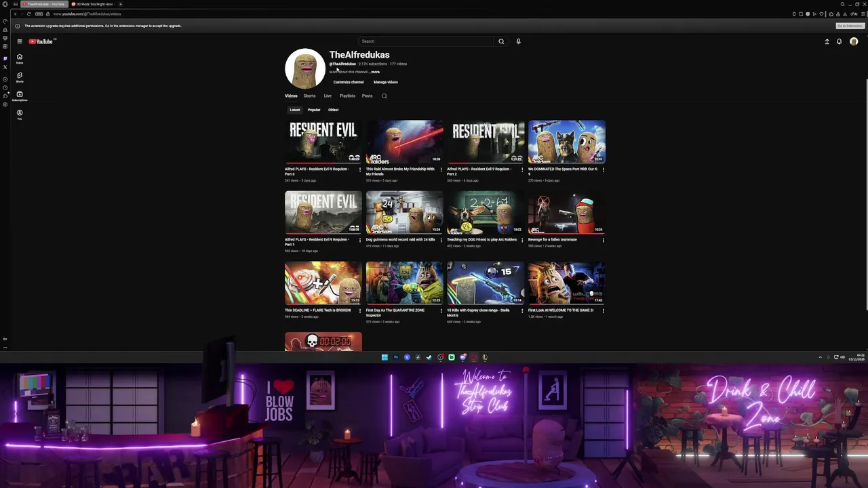Open '15 Kills with Osprey close range' title

(x=478, y=312)
